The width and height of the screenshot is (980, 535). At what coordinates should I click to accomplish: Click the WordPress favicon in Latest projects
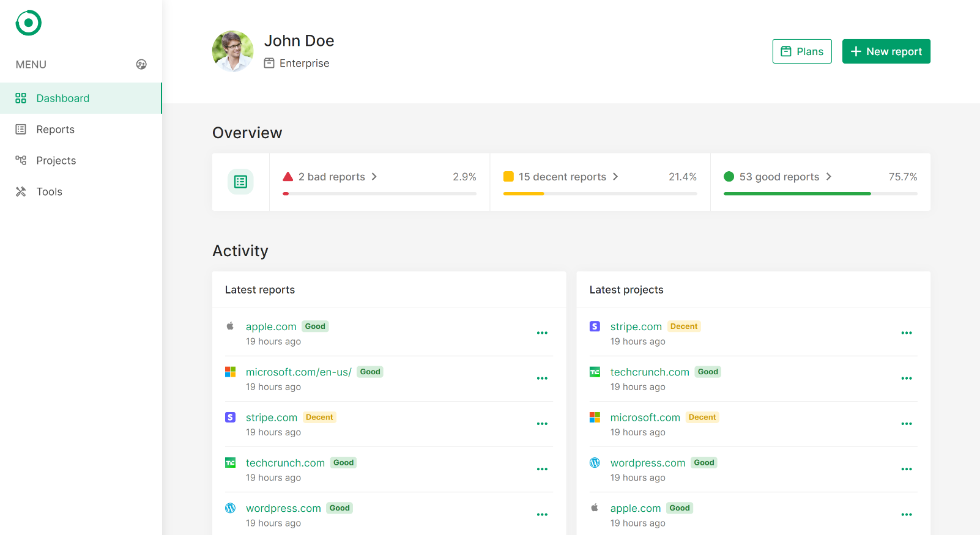coord(595,463)
